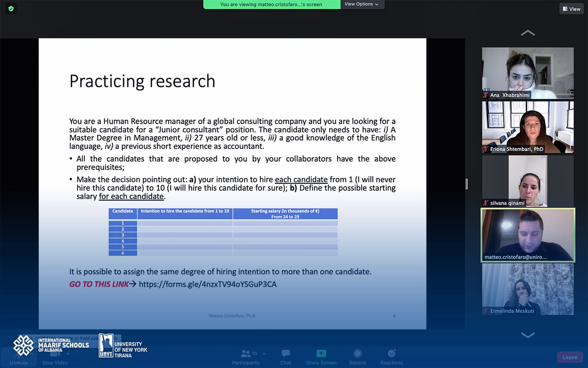
Task: Select Ana Xhabrahimi's video thumbnail
Action: click(x=528, y=73)
